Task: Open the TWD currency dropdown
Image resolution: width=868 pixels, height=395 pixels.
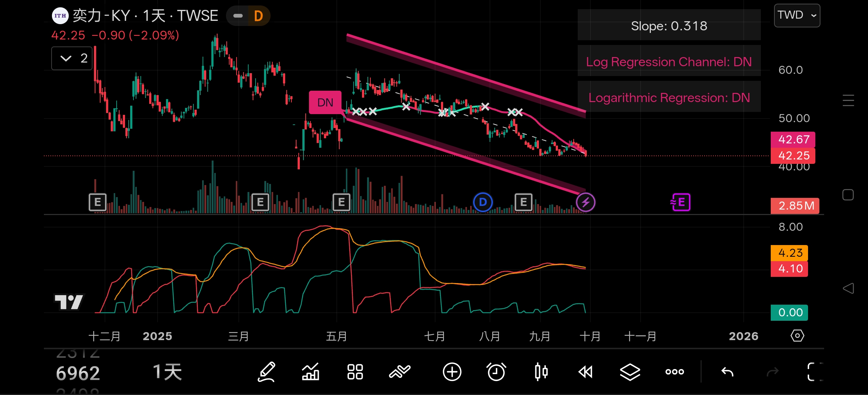Action: click(x=797, y=15)
